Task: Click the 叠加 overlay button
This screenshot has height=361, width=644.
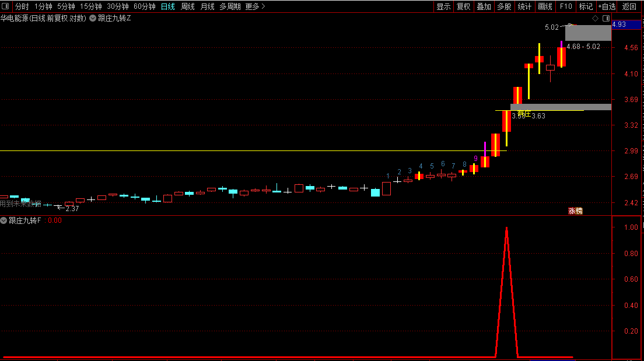Action: pyautogui.click(x=484, y=6)
